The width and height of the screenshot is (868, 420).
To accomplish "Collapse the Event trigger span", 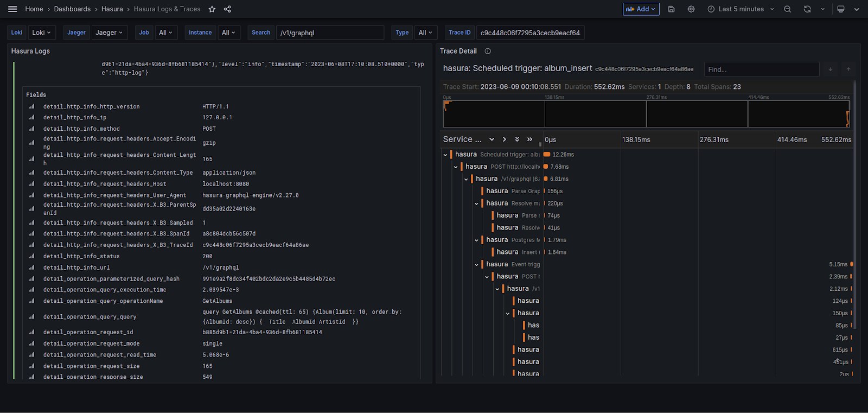I will click(476, 265).
